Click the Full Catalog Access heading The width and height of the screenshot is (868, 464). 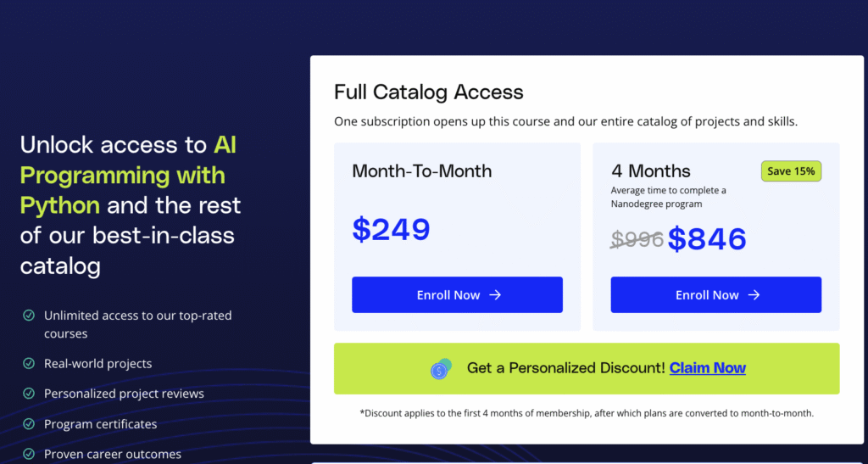(x=429, y=92)
